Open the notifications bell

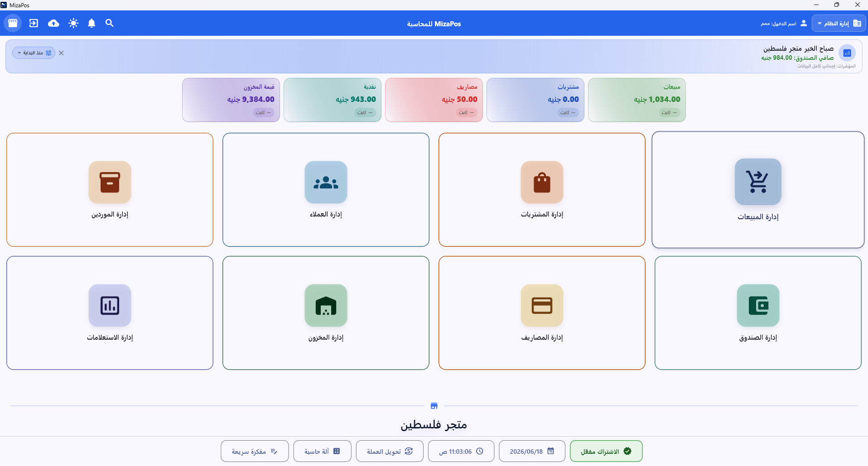click(x=92, y=23)
